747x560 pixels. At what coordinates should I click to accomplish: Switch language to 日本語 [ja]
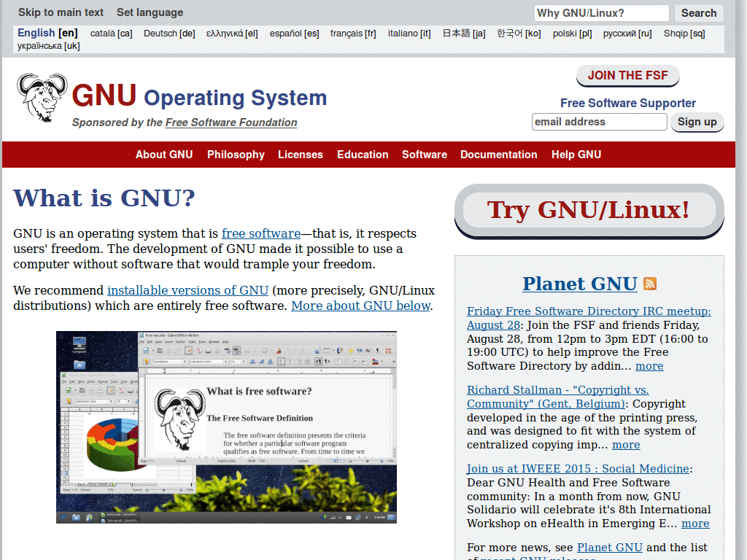[x=464, y=34]
